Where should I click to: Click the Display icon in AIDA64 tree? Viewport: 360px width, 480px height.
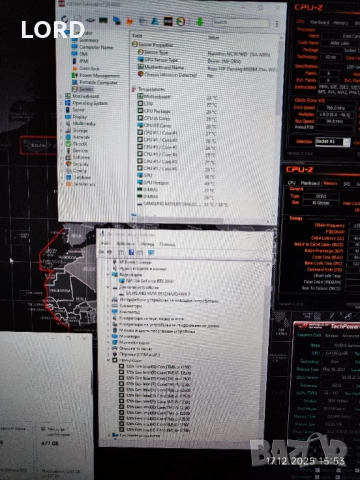[68, 117]
